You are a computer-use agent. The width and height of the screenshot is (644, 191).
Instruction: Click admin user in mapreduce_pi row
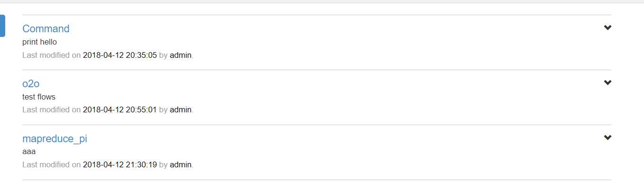(x=180, y=165)
